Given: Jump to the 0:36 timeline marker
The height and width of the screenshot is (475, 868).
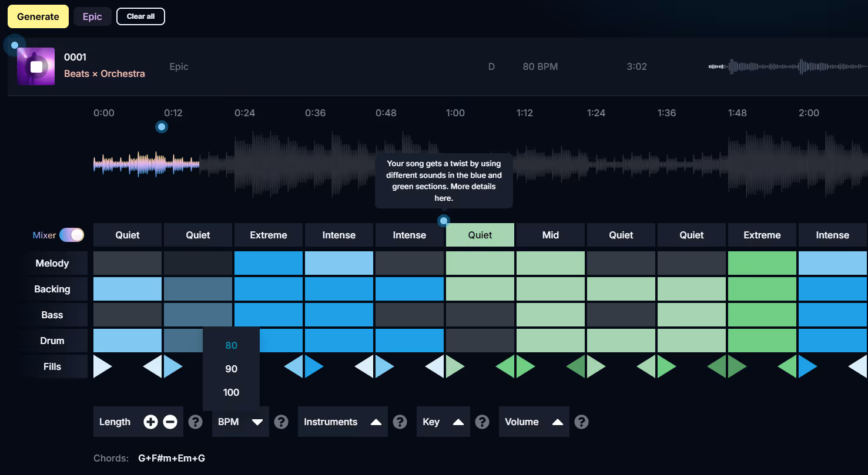Looking at the screenshot, I should point(316,113).
